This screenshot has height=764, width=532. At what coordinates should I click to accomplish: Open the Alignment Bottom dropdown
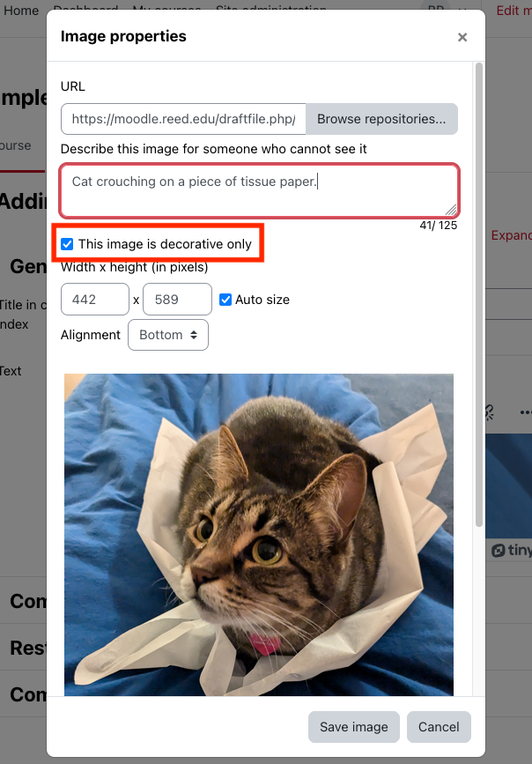point(168,335)
